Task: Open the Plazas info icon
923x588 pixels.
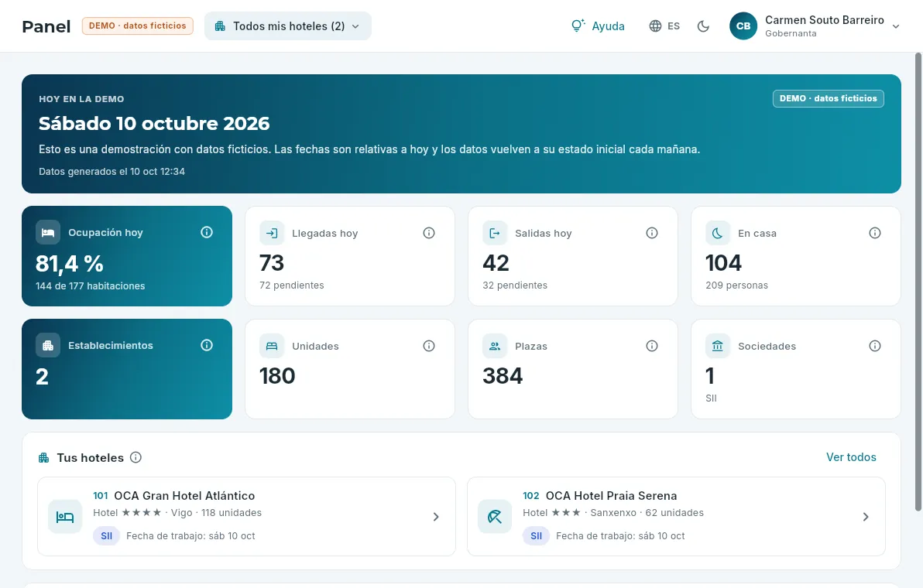Action: click(x=652, y=346)
